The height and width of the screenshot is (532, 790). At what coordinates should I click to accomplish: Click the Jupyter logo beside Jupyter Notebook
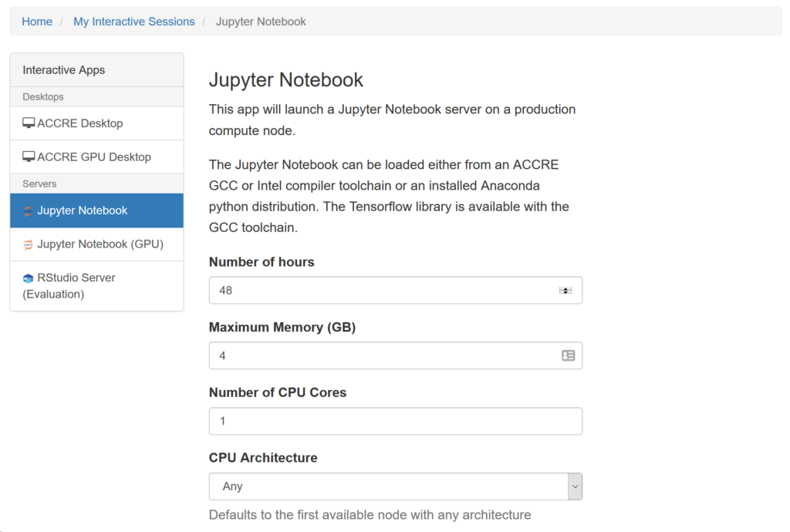coord(29,211)
